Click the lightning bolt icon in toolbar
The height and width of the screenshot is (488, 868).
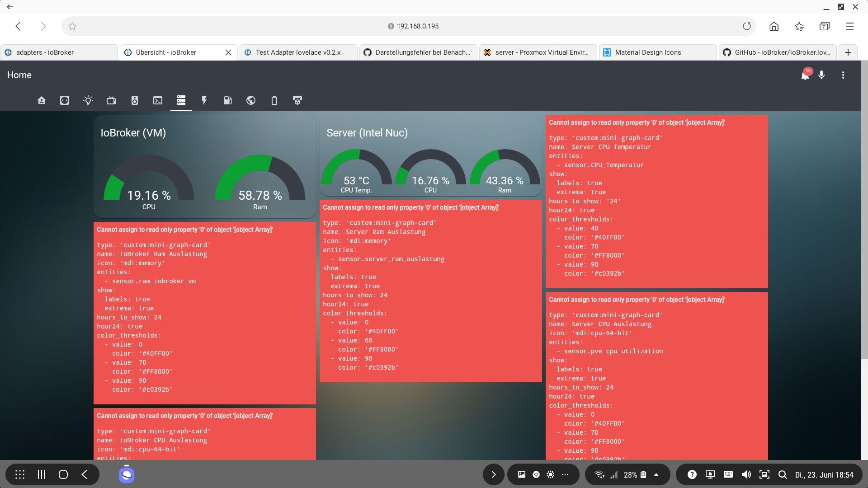(x=203, y=100)
